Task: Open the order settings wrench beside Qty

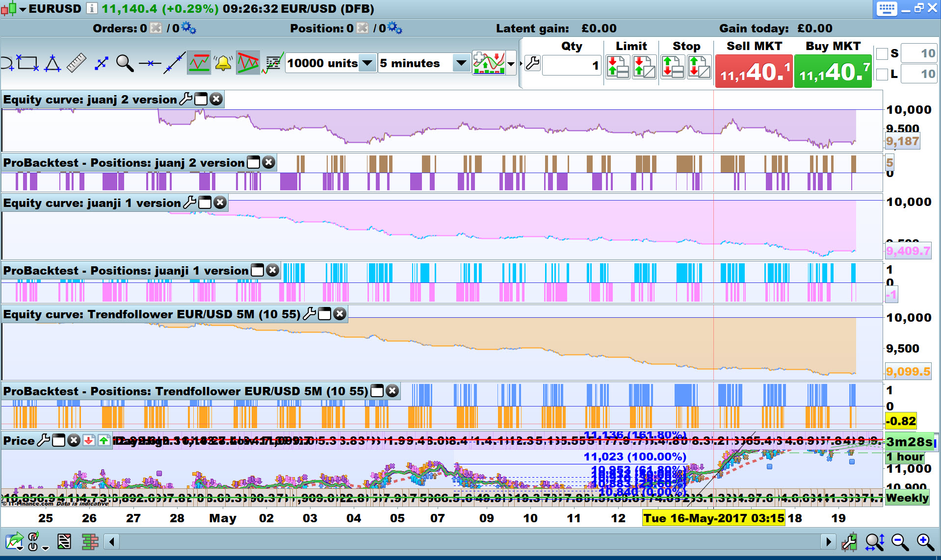Action: [x=532, y=63]
